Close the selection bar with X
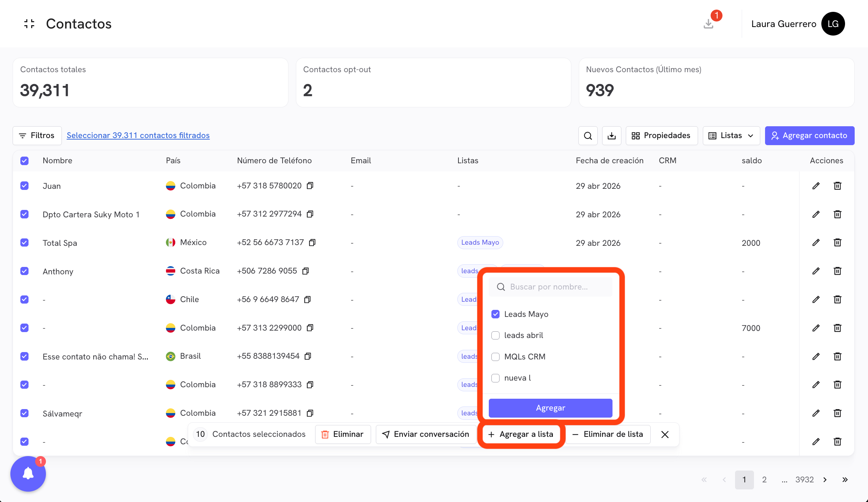868x502 pixels. pos(665,434)
